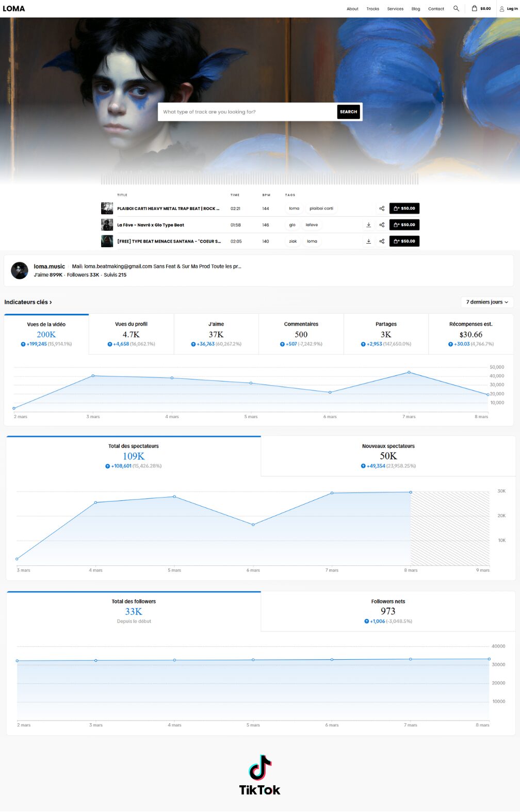Screen dimensions: 520x812
Task: Switch to the Nouveaux spectateurs tab
Action: point(388,456)
